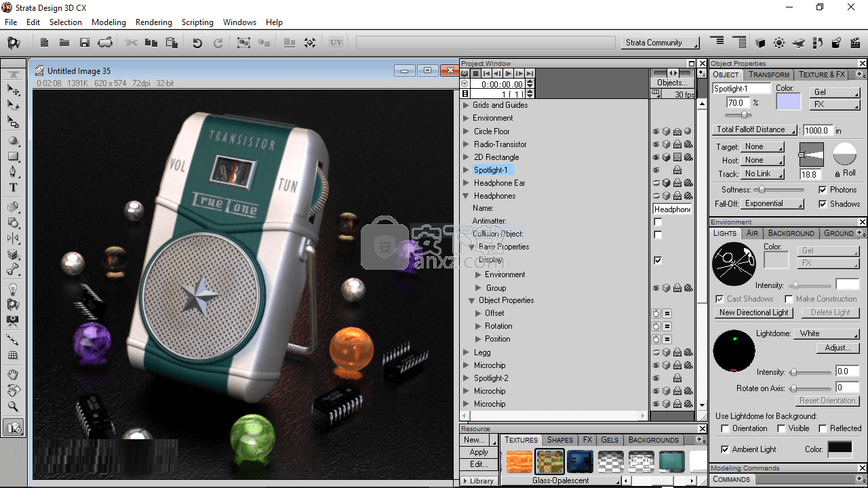Select the Magnifier zoom tool
Viewport: 868px width, 488px height.
tap(13, 407)
